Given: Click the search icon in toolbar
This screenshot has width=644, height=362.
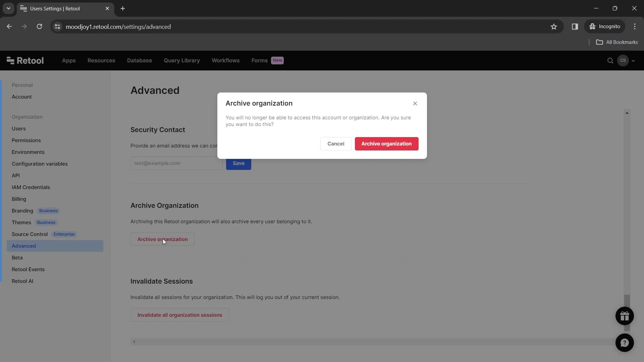Looking at the screenshot, I should [x=610, y=61].
